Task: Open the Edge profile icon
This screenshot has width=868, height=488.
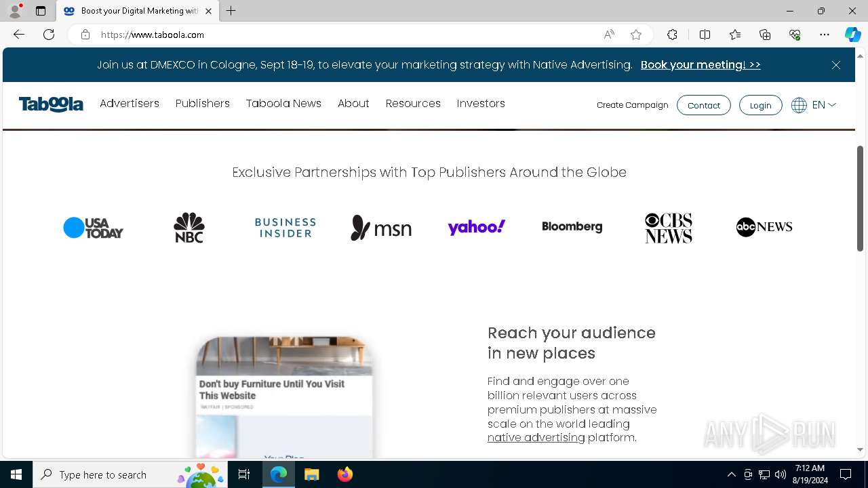Action: (x=15, y=11)
